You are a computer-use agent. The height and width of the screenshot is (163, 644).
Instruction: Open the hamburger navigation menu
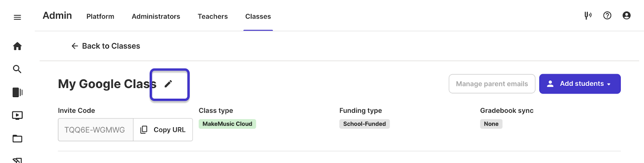point(17,17)
